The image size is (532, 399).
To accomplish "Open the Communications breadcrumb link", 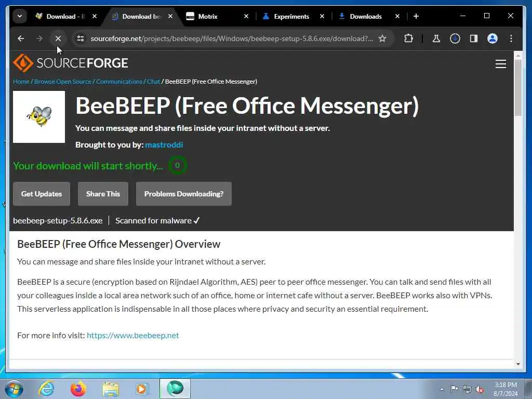I will click(x=119, y=82).
